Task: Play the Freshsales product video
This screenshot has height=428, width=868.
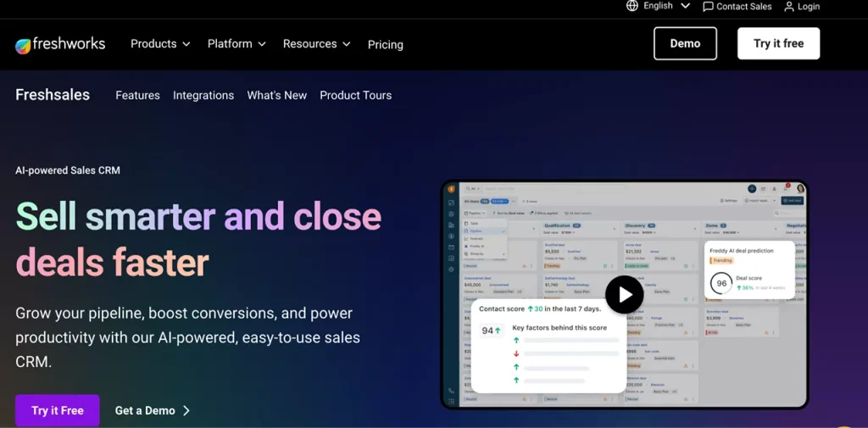Action: 625,295
